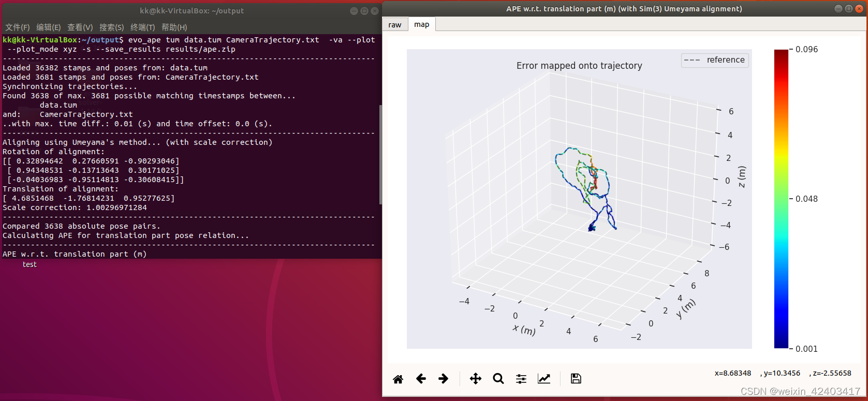Click the 'Loaded 36382 stamps' terminal line

pyautogui.click(x=105, y=68)
